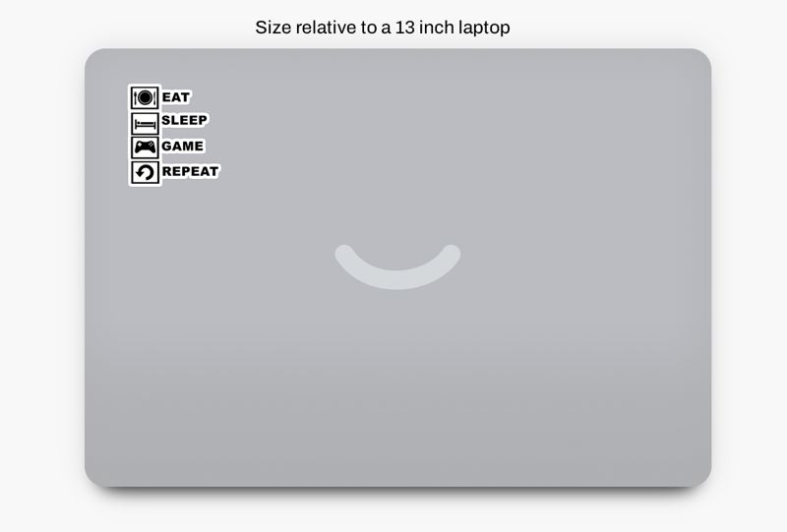Viewport: 787px width, 532px height.
Task: Click the plate and cutlery icon
Action: coord(145,97)
